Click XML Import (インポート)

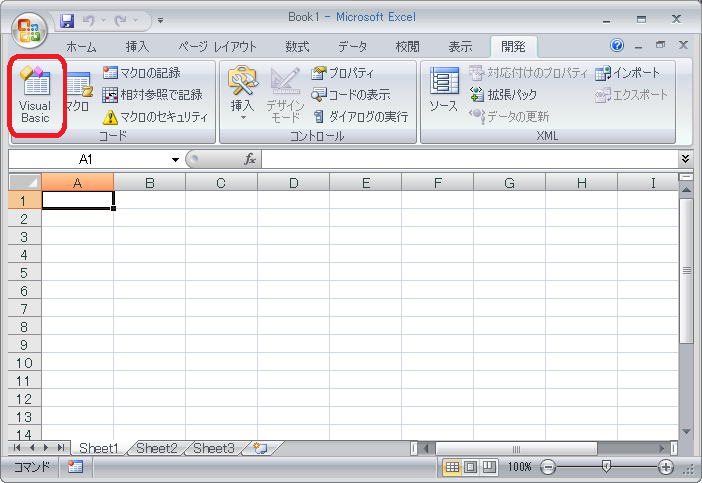[627, 73]
